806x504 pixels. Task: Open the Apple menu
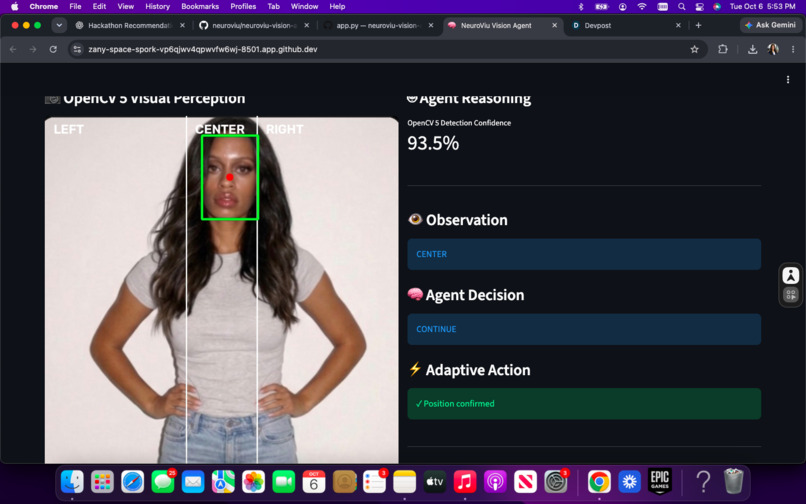pos(14,6)
